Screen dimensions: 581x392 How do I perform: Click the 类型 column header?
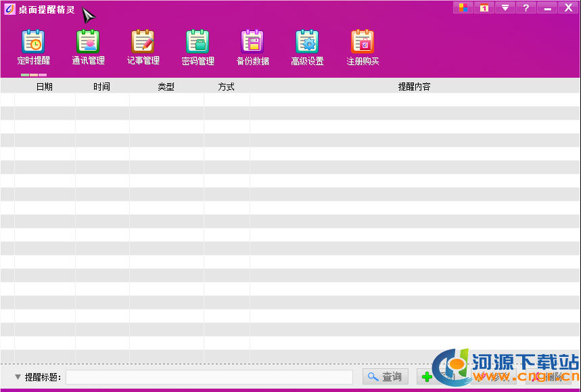click(166, 87)
